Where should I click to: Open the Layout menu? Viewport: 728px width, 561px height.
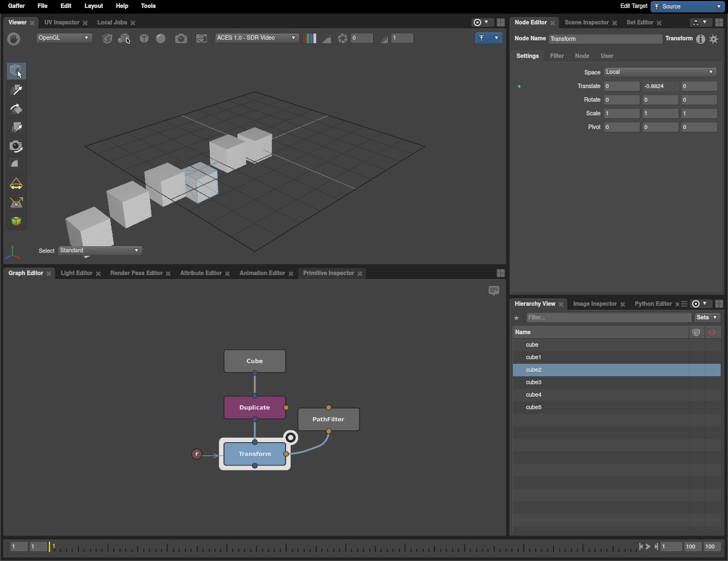click(x=93, y=6)
